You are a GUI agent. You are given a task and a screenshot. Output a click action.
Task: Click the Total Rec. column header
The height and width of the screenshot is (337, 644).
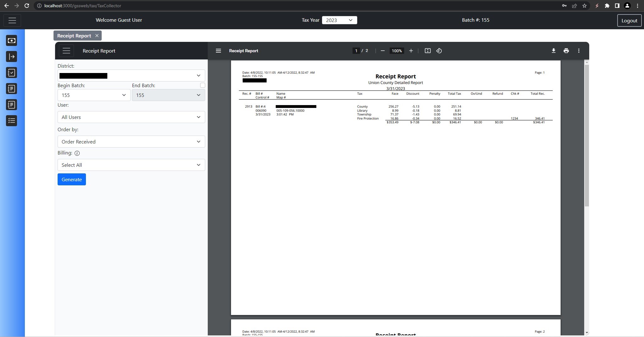[x=538, y=94]
